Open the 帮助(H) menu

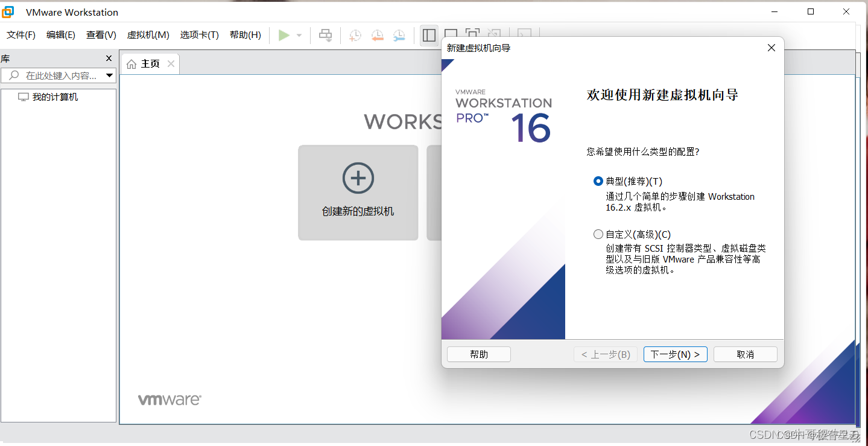click(246, 35)
